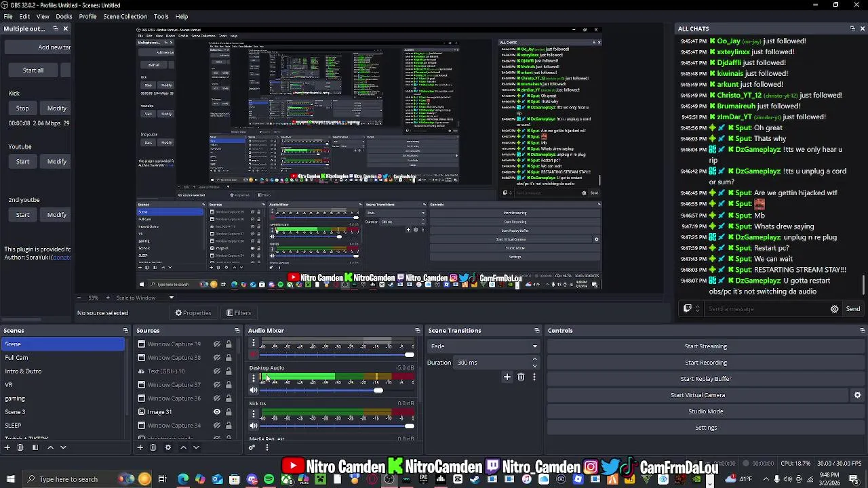Open Microsoft Edge from the taskbar
The height and width of the screenshot is (488, 868).
[x=183, y=479]
